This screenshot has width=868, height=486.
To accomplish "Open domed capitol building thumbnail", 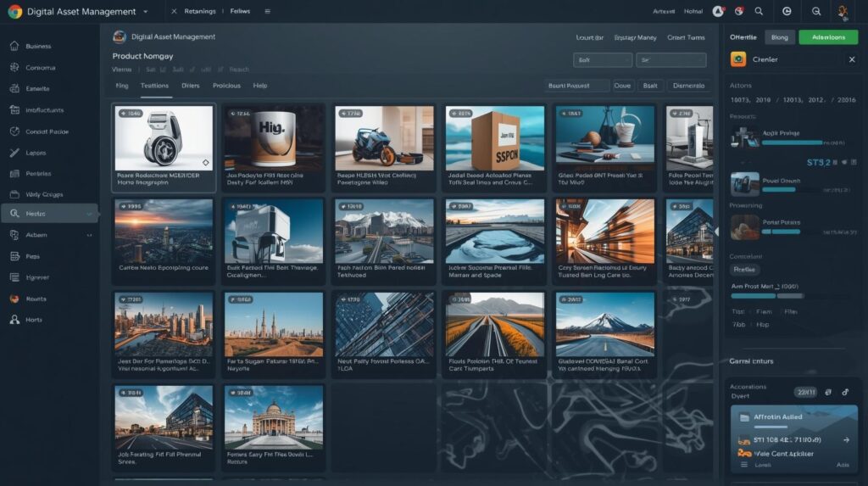I will coord(274,416).
